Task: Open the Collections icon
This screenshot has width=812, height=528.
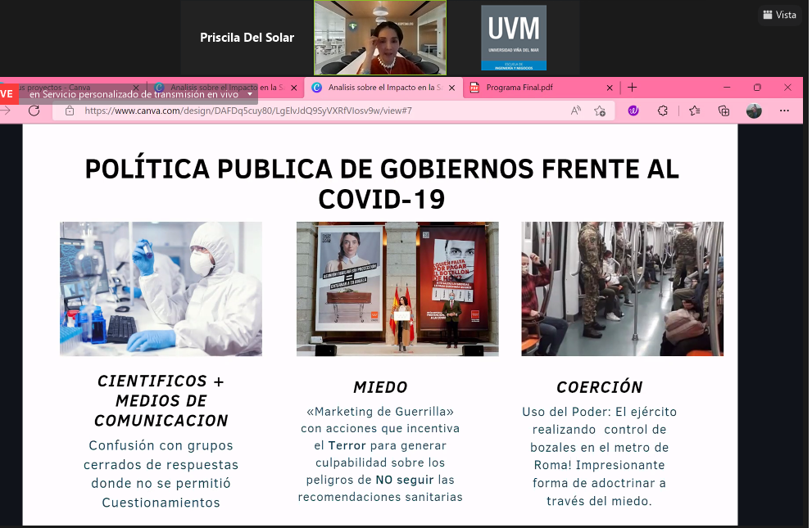Action: point(724,111)
